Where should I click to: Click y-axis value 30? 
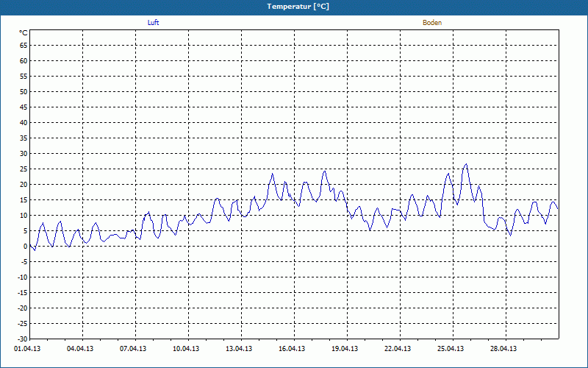(x=24, y=154)
